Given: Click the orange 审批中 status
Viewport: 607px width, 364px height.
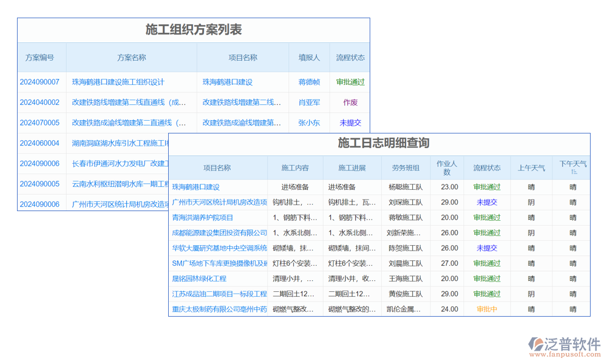Looking at the screenshot, I should [487, 309].
